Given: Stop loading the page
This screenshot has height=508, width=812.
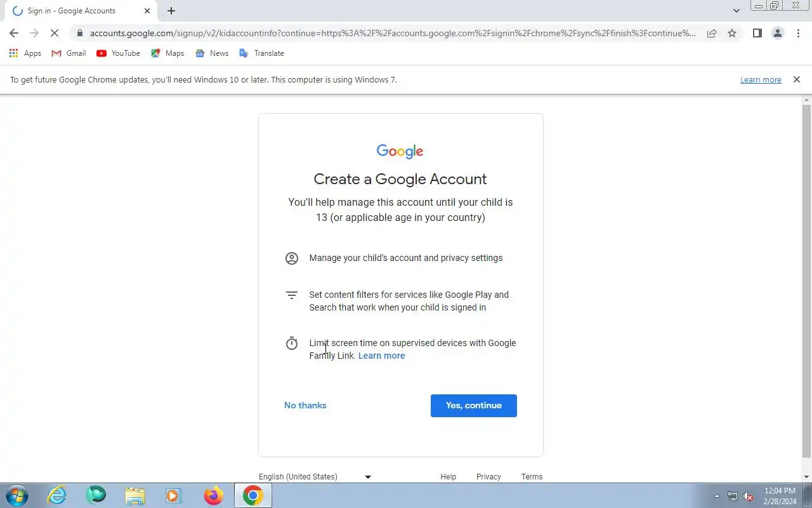Looking at the screenshot, I should (55, 33).
